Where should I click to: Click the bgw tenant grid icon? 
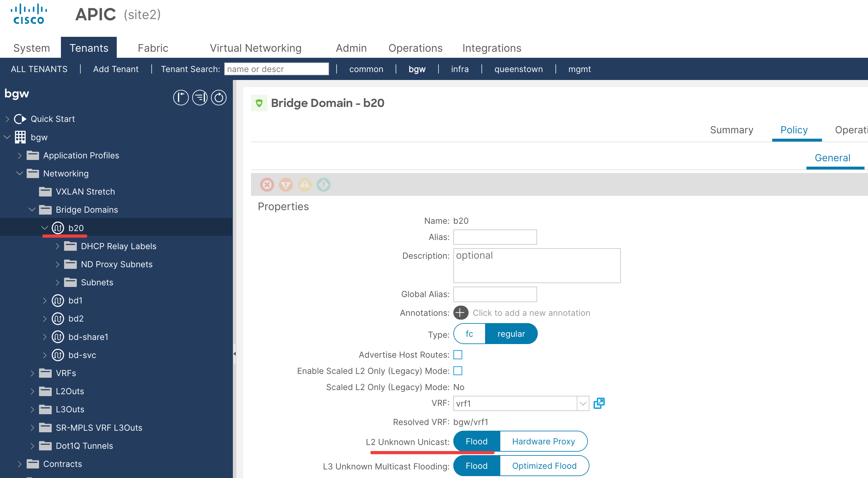(x=20, y=137)
